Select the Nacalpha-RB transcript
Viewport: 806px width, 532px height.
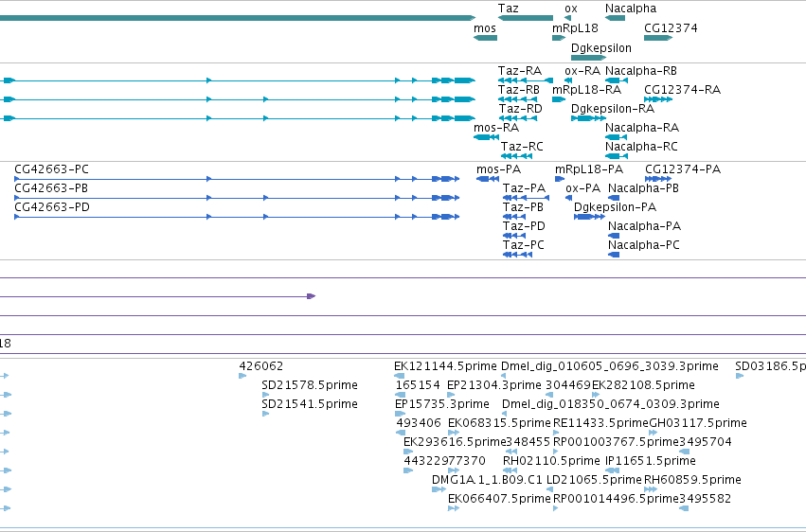(x=617, y=80)
